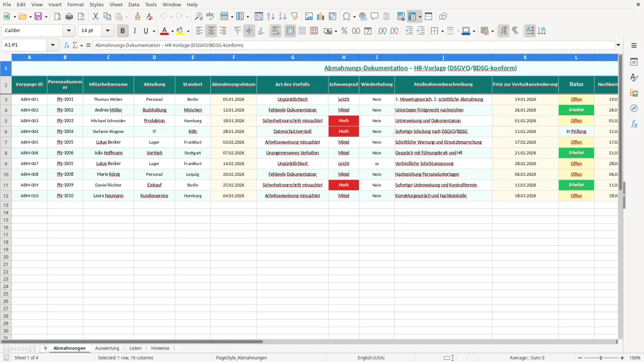
Task: Open the Sheet menu
Action: click(x=116, y=4)
